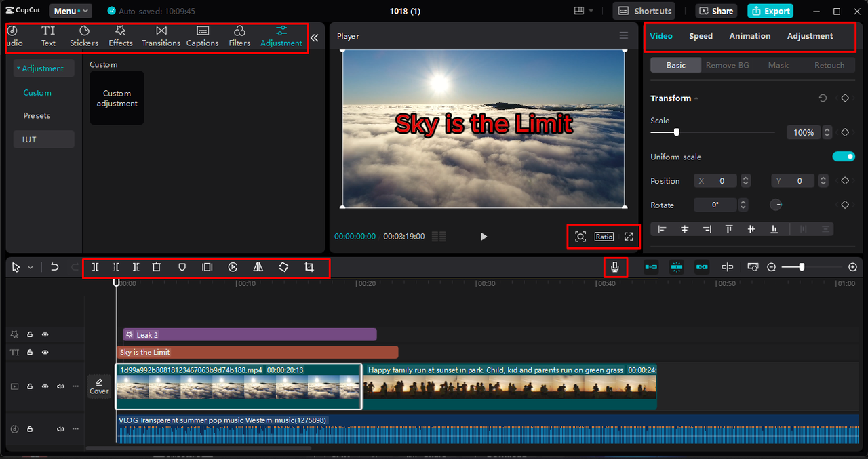868x459 pixels.
Task: Click the Marker shield icon
Action: pyautogui.click(x=182, y=267)
